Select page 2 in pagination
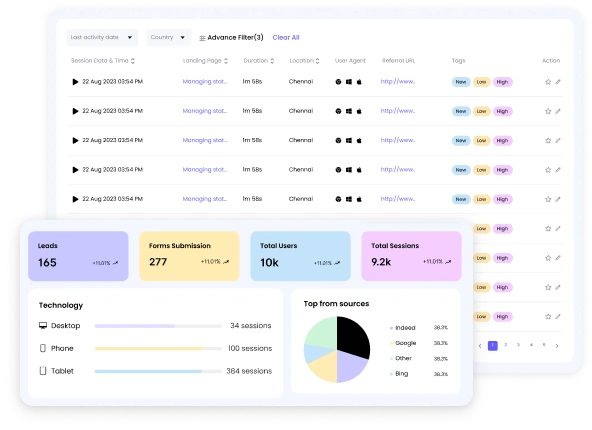 point(506,345)
